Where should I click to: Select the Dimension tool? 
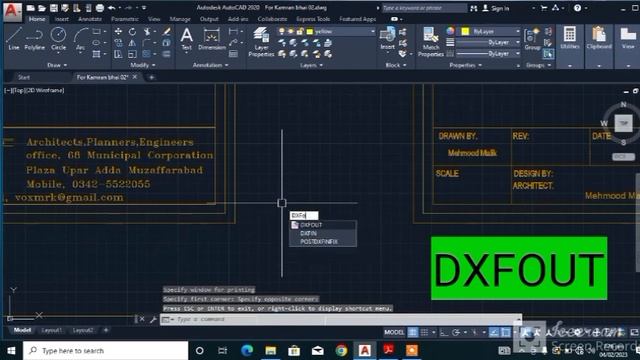pos(212,39)
